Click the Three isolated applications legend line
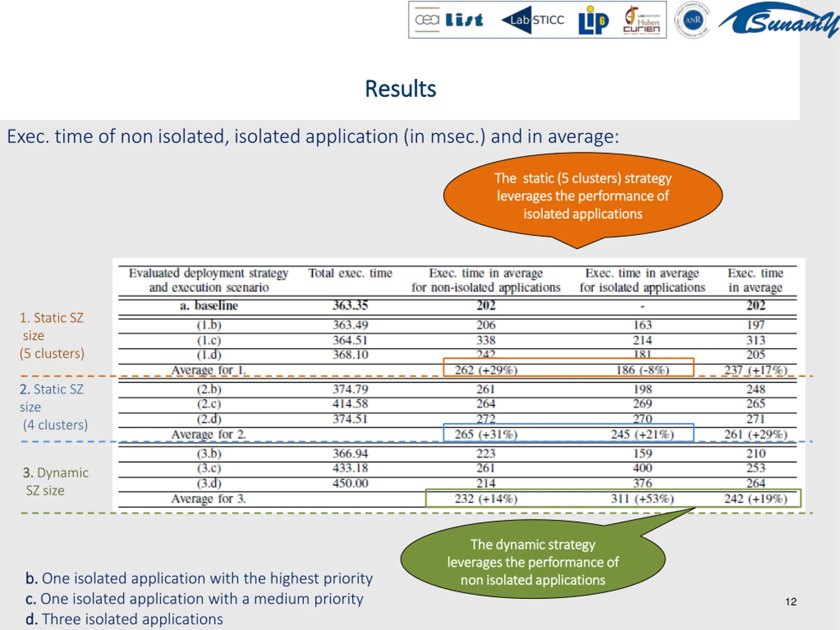 (x=124, y=619)
